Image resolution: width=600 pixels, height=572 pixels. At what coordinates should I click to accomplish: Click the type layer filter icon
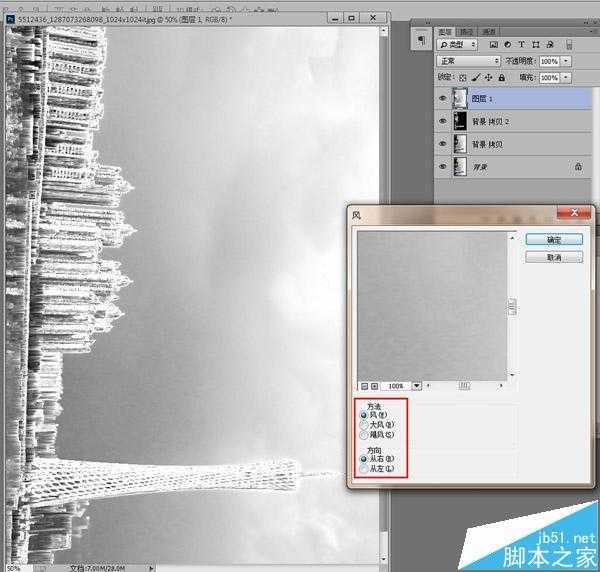pos(521,44)
